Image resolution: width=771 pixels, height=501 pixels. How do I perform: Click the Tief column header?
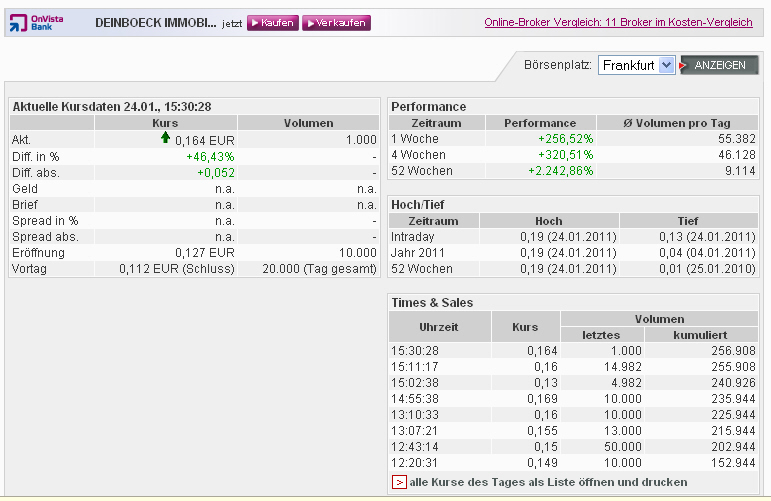point(688,221)
